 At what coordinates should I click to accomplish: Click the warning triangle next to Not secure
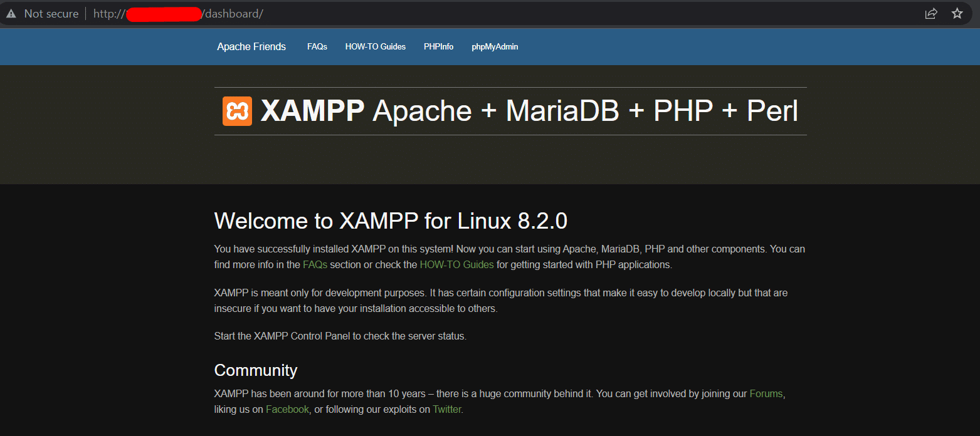(x=11, y=13)
